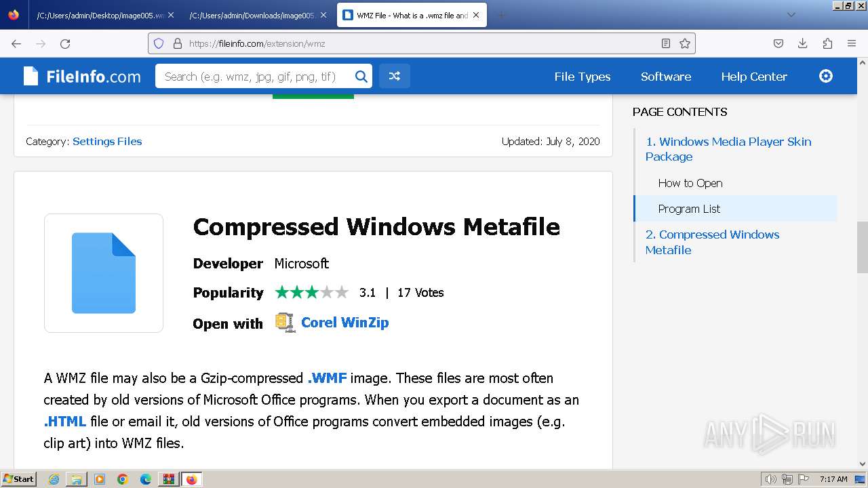The image size is (868, 488).
Task: Open the Firefox extensions icon
Action: point(827,43)
